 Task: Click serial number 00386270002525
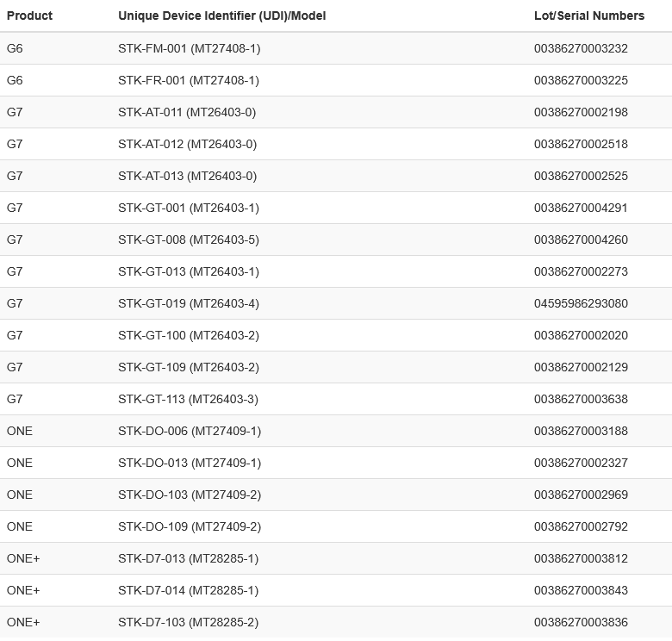coord(581,176)
